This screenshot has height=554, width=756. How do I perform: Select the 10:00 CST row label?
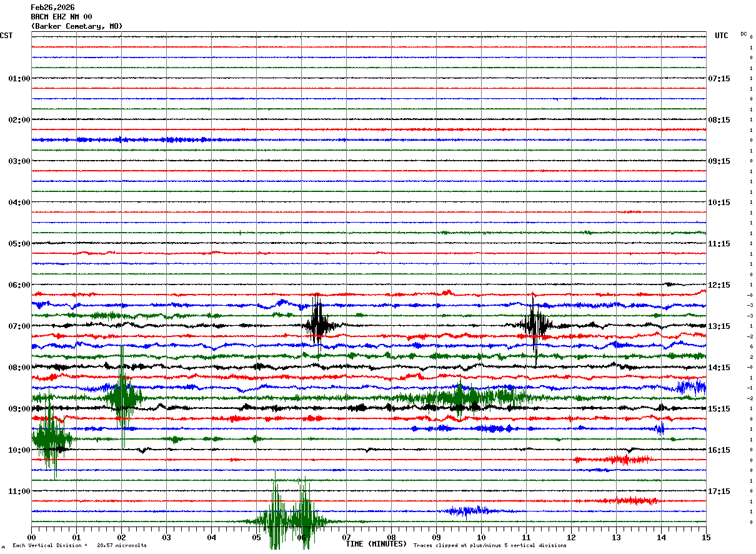point(19,450)
